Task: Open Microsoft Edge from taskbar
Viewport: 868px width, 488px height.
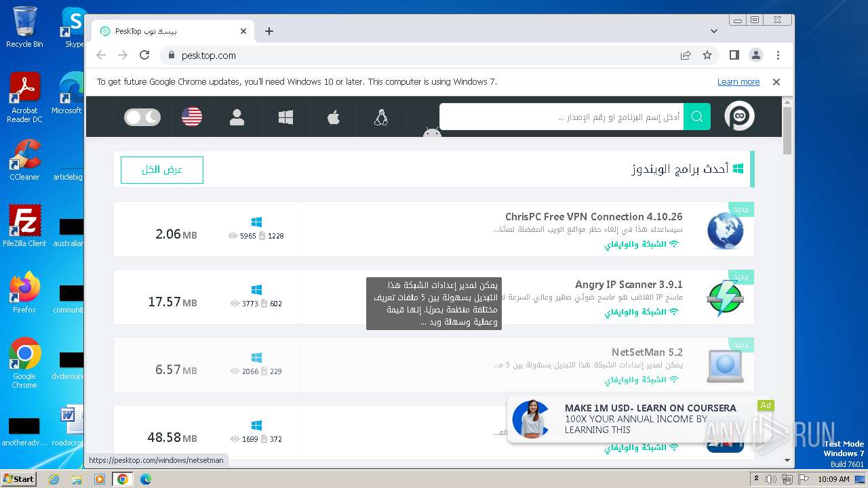Action: 146,479
